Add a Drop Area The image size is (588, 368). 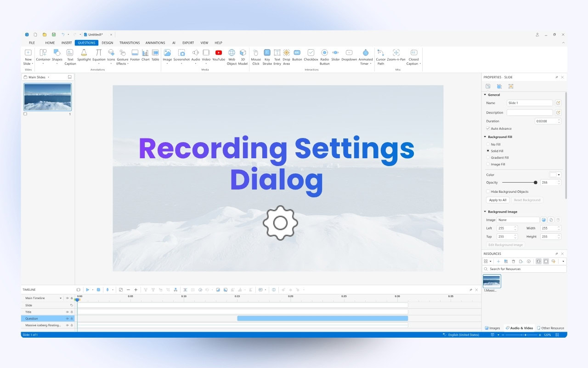pyautogui.click(x=286, y=57)
